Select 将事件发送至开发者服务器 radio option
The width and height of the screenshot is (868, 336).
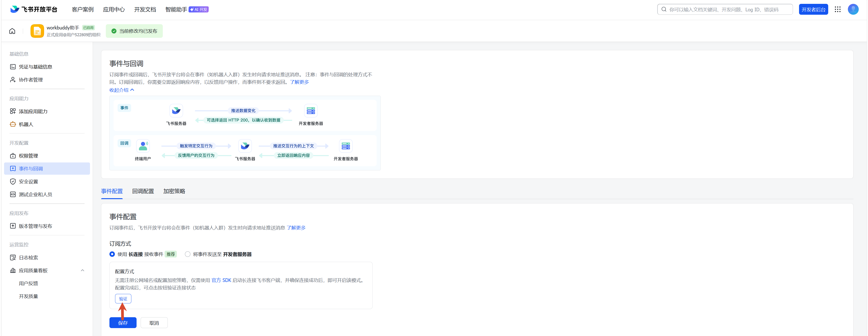(x=188, y=254)
